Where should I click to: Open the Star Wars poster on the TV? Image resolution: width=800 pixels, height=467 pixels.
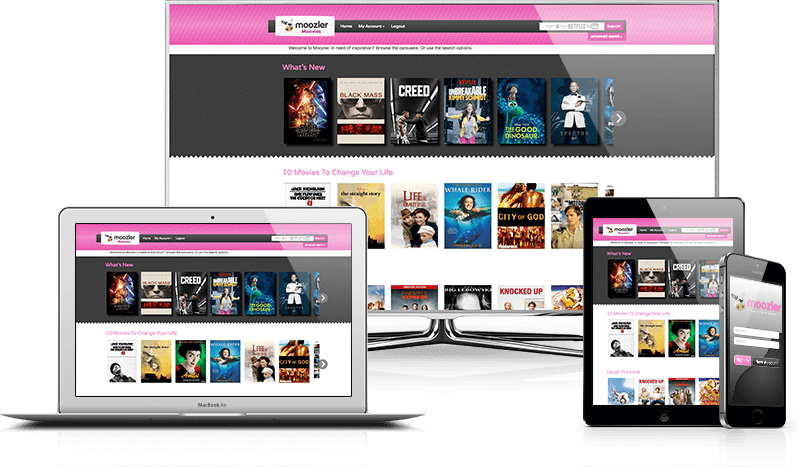point(307,111)
